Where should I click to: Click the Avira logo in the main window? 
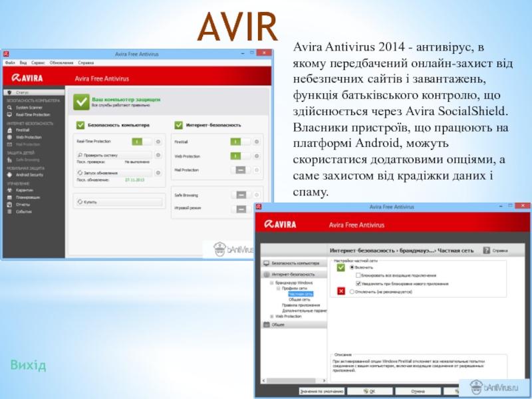[27, 78]
